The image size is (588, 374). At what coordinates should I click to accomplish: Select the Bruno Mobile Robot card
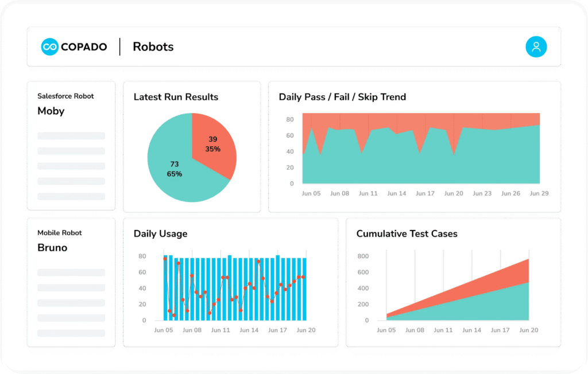pyautogui.click(x=71, y=282)
